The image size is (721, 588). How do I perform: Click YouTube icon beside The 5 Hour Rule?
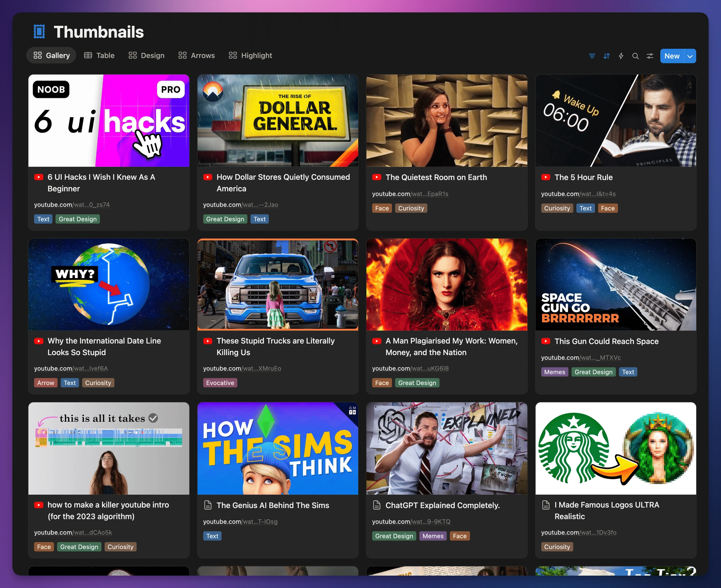[545, 177]
